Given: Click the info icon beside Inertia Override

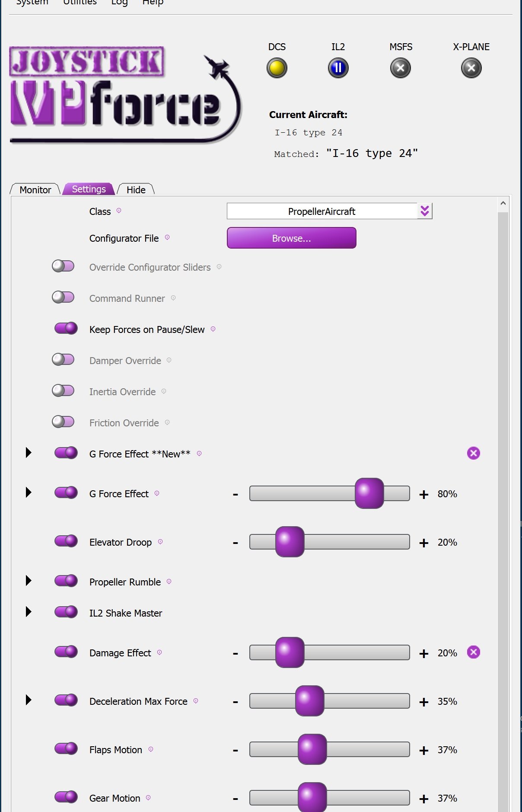Looking at the screenshot, I should 164,391.
